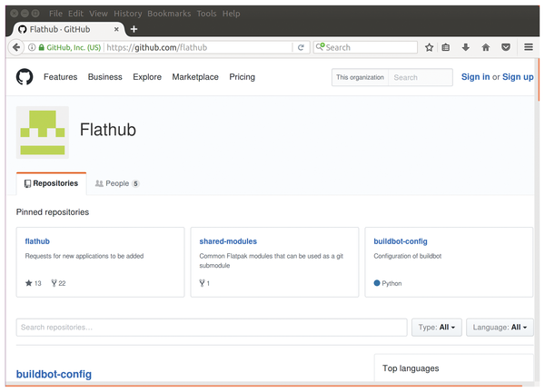The image size is (545, 392).
Task: Click the Firefox back arrow button
Action: tap(16, 47)
